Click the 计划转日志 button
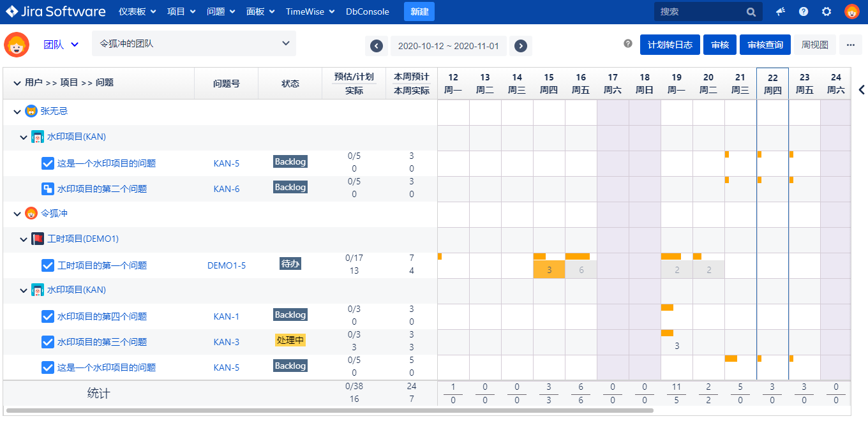This screenshot has height=430, width=868. pos(670,45)
